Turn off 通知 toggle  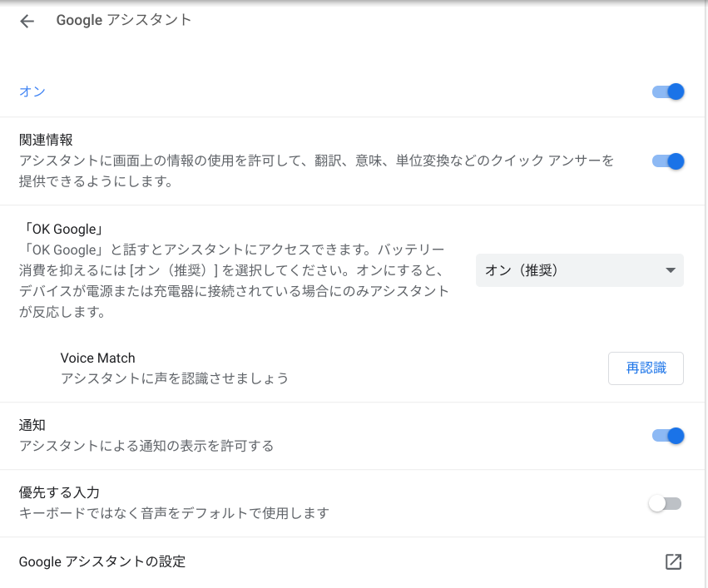point(668,436)
